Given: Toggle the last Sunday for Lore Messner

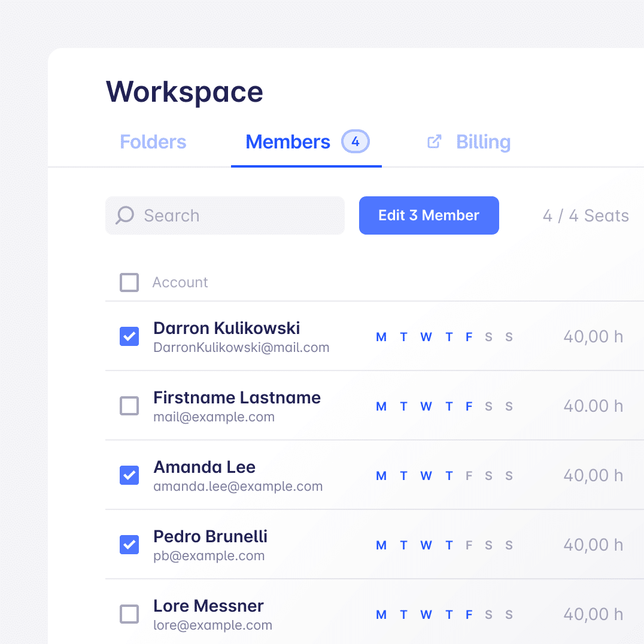Looking at the screenshot, I should tap(509, 615).
